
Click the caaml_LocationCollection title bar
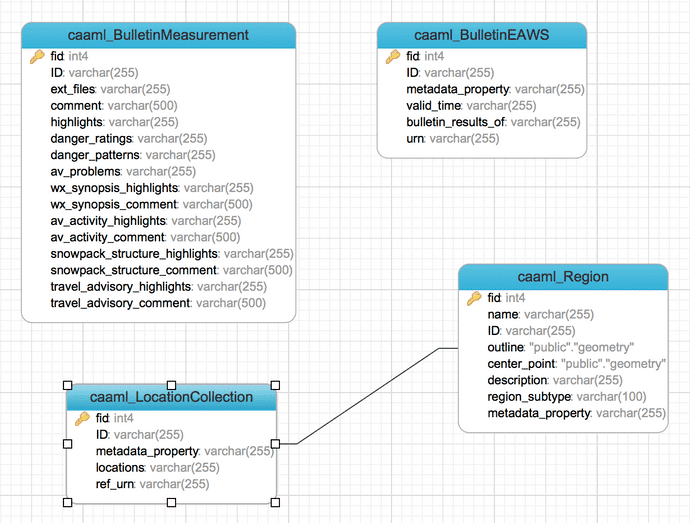[171, 397]
